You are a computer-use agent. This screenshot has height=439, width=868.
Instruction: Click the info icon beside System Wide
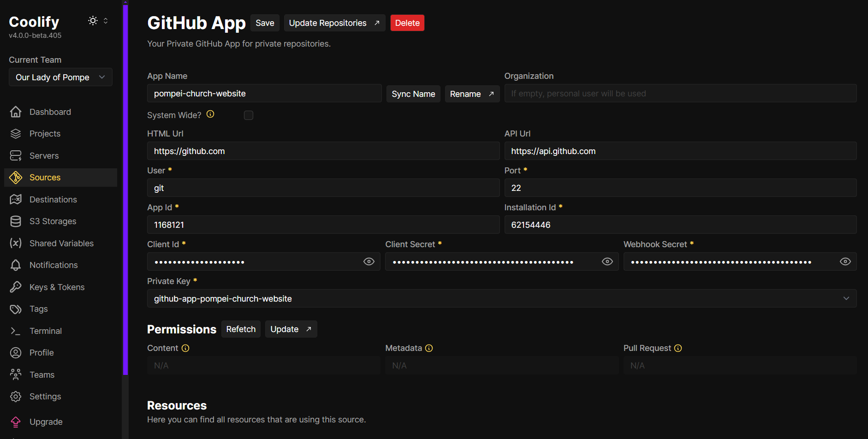[210, 114]
